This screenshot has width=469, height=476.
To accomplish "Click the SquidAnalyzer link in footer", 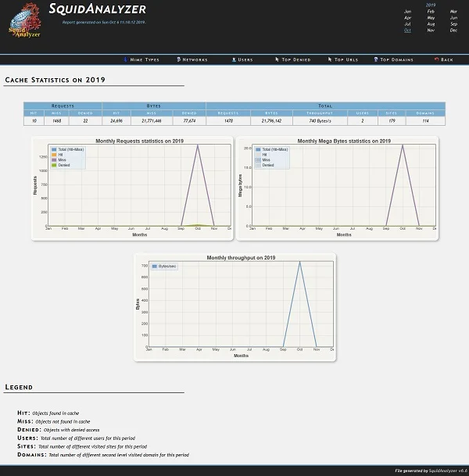I will (x=443, y=471).
